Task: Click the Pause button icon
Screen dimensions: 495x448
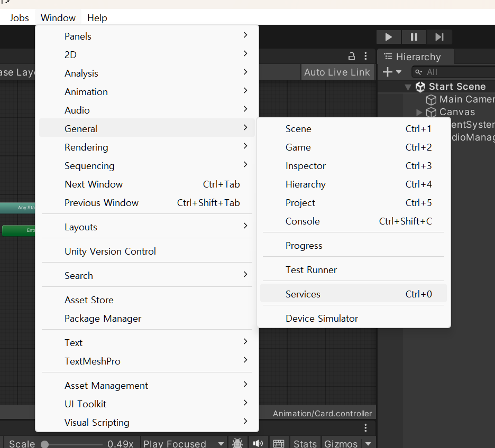Action: (x=414, y=37)
